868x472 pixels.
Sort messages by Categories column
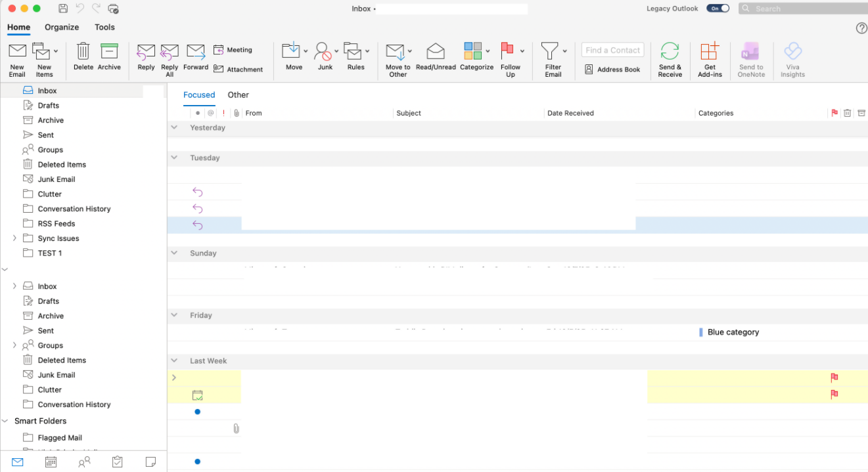(x=716, y=113)
